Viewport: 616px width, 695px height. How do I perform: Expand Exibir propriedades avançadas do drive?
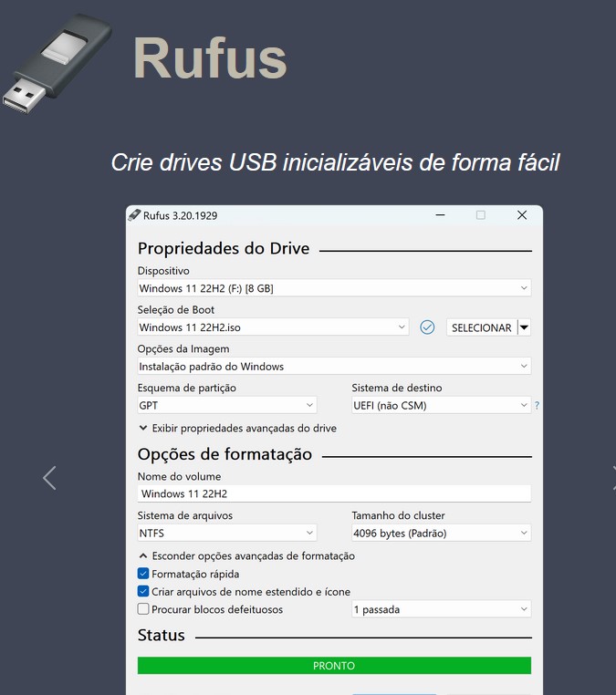click(x=237, y=428)
